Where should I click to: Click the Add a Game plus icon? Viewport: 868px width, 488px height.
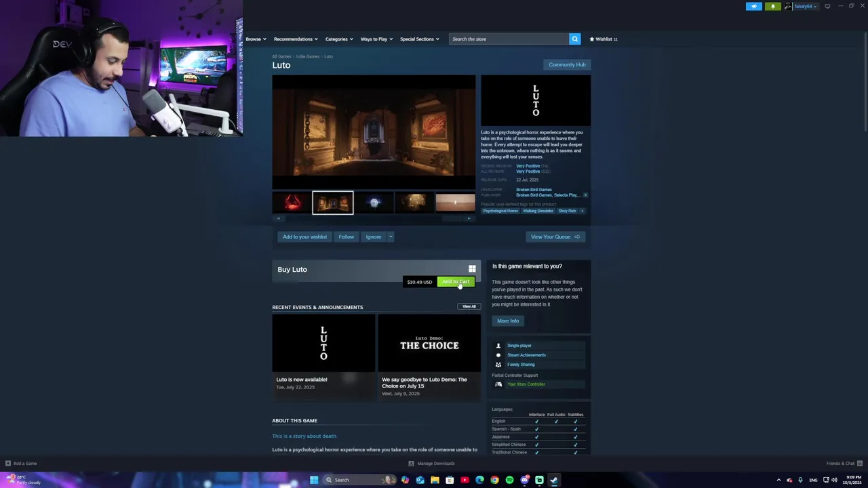point(8,464)
